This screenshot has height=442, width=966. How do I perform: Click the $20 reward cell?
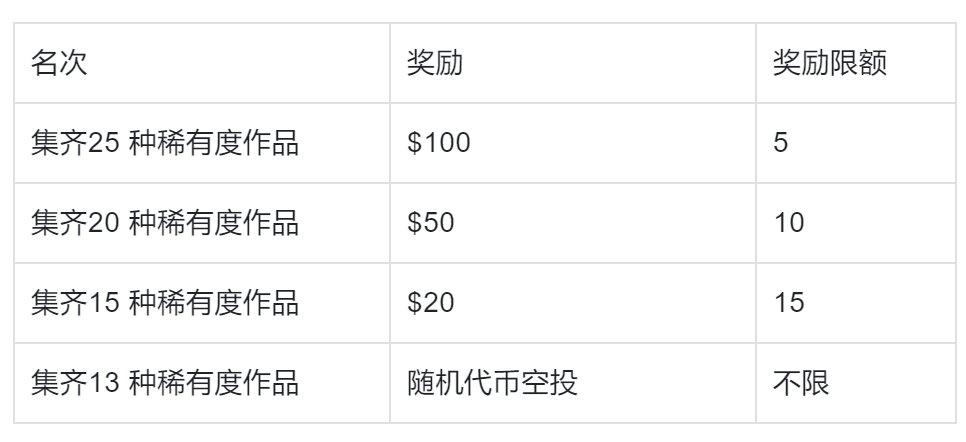(431, 303)
